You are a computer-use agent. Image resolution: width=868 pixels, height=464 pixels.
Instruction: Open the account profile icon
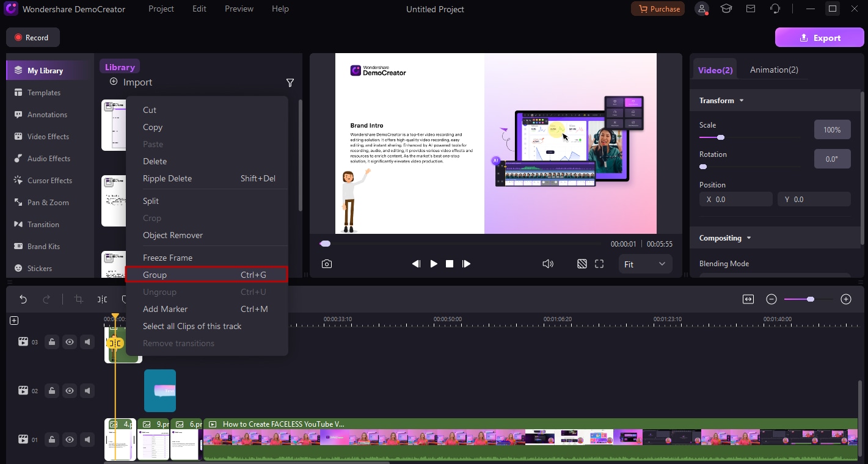702,9
